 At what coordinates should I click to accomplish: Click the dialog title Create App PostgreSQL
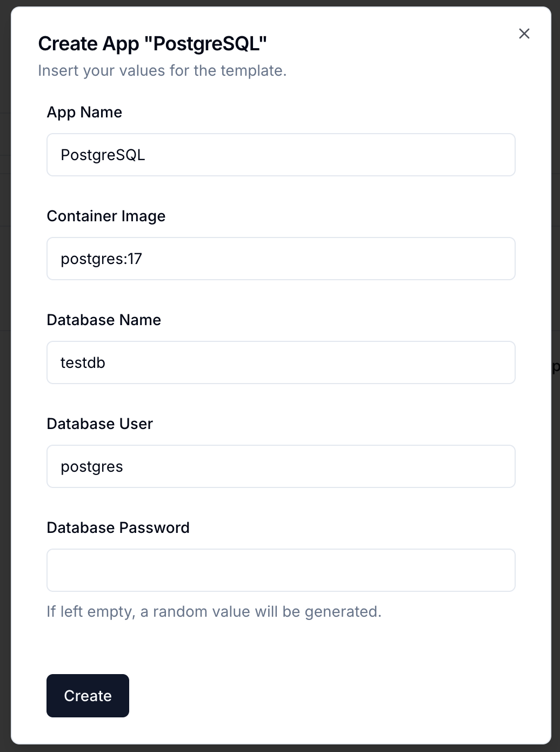click(x=152, y=43)
